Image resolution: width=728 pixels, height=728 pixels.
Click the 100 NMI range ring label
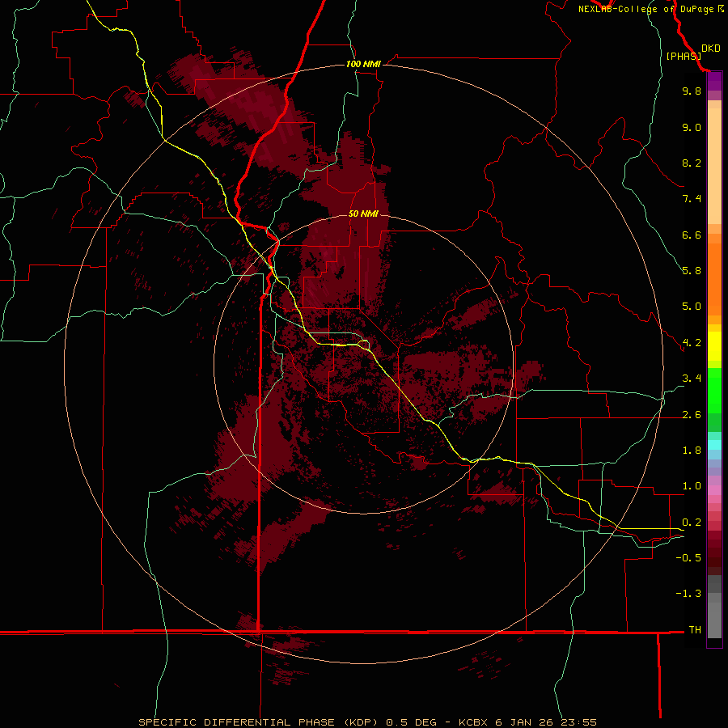coord(363,64)
